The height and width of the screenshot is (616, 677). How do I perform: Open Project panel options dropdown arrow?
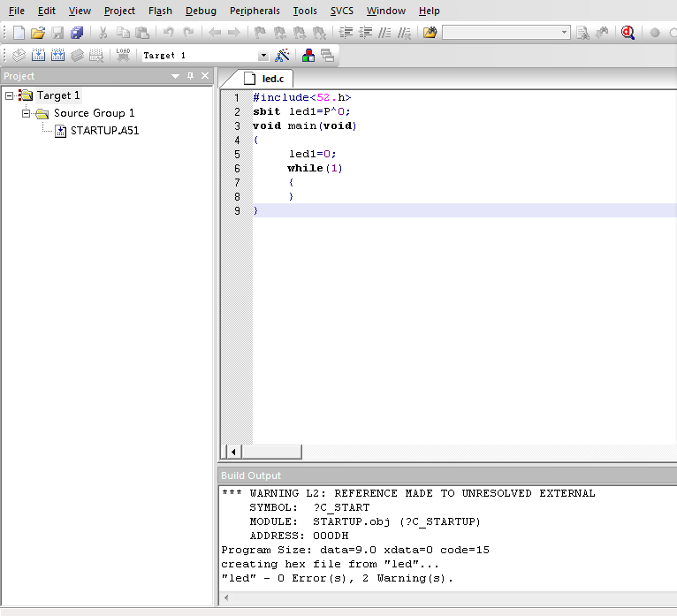(x=175, y=76)
